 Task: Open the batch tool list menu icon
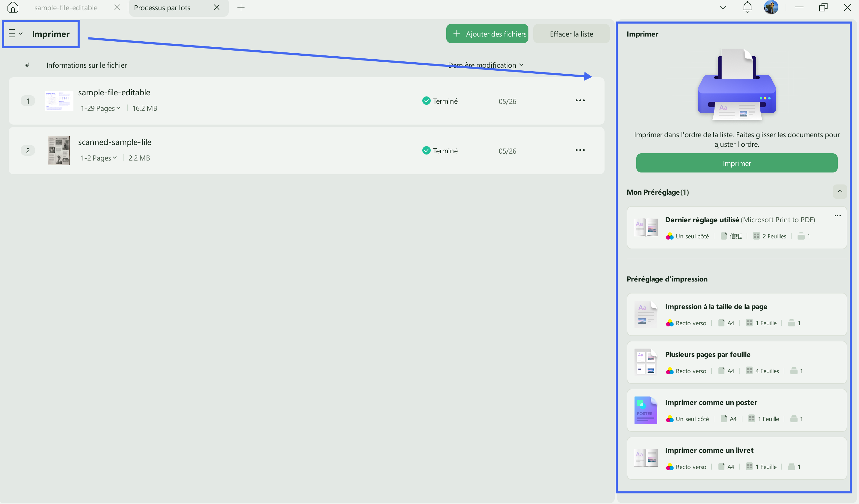click(15, 33)
